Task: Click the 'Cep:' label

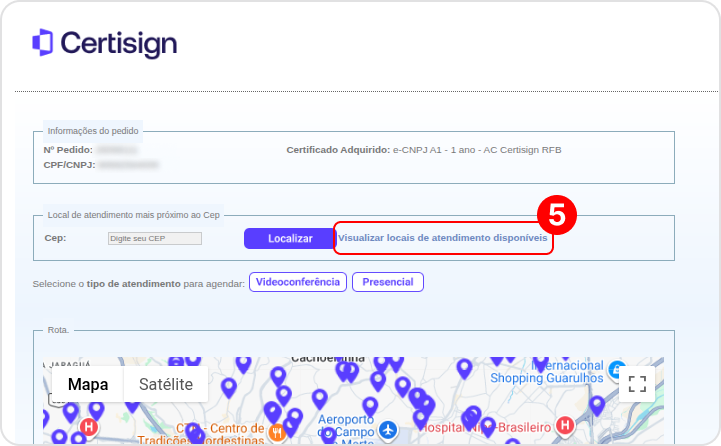Action: pyautogui.click(x=55, y=238)
